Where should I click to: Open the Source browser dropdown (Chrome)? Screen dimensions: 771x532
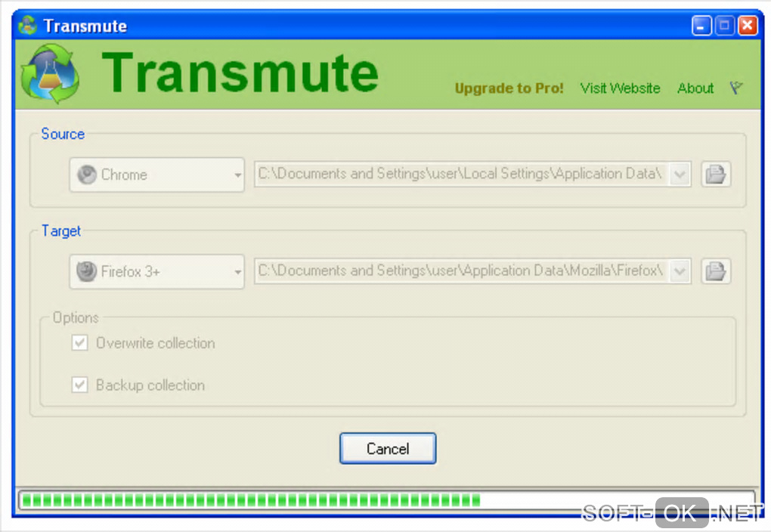pyautogui.click(x=157, y=175)
